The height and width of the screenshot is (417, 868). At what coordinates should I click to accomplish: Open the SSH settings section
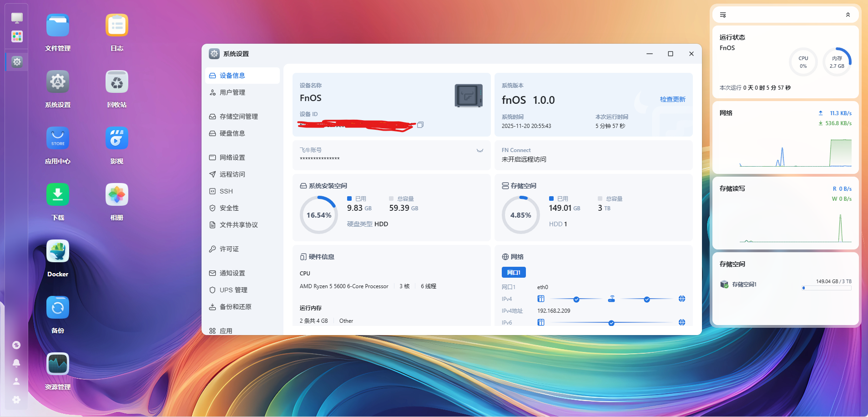pos(226,191)
